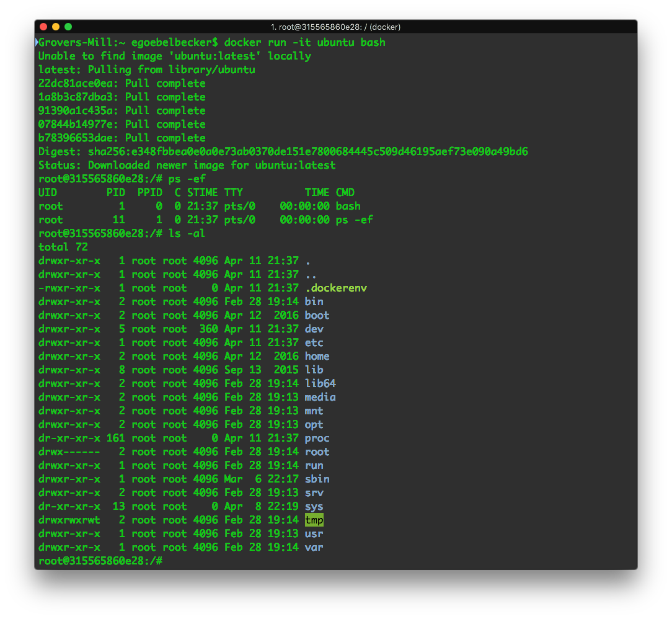Click the 'drwx------' permissions of root directory
Screen dimensions: 672x619
click(69, 452)
